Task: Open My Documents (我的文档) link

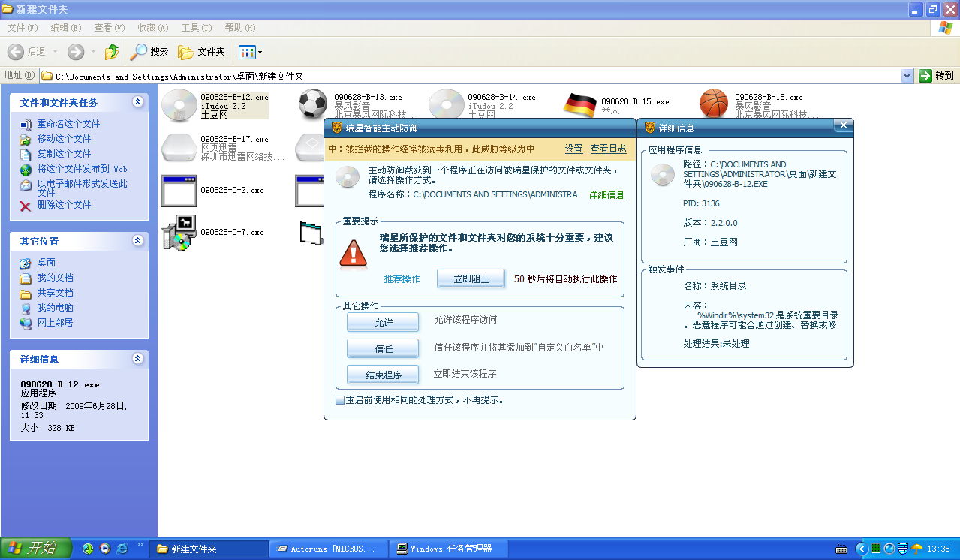Action: (x=55, y=278)
